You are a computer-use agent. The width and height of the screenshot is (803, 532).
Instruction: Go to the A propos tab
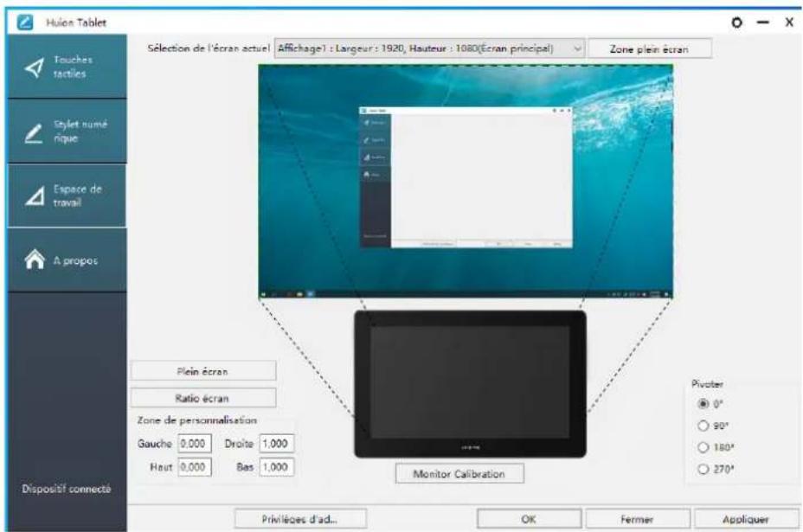pos(67,260)
